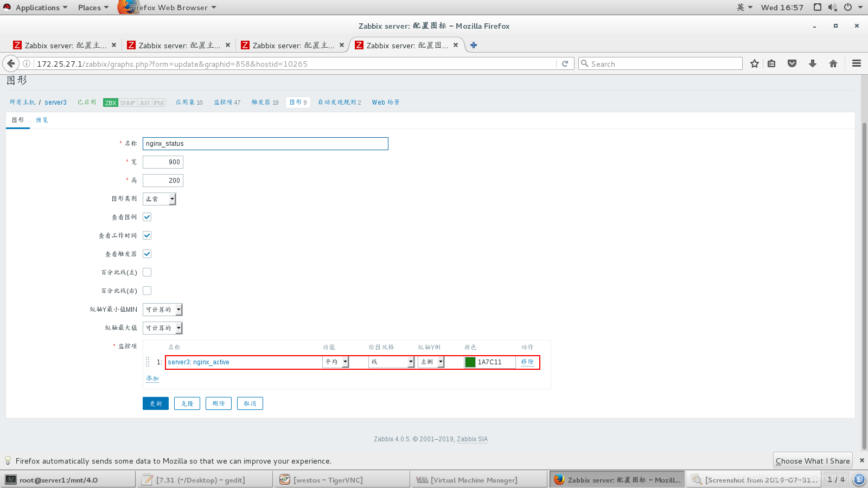Click the Firefox Search box
The height and width of the screenshot is (488, 868).
point(660,63)
